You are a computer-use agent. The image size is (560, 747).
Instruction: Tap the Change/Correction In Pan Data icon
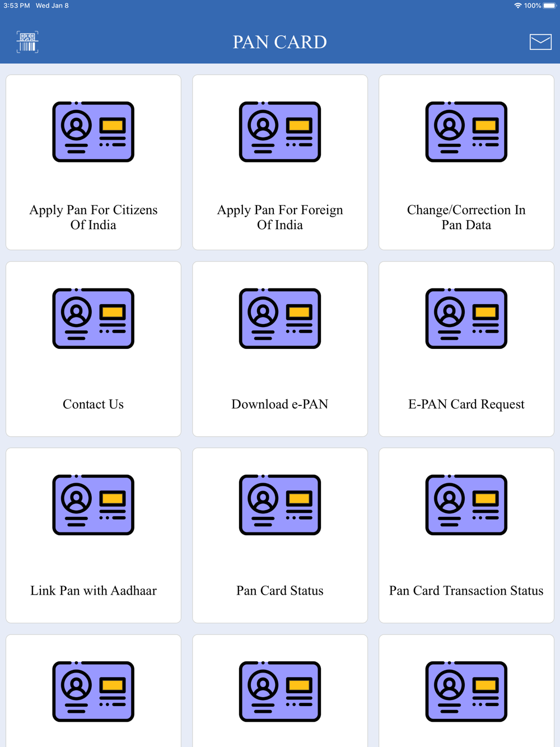[x=466, y=132]
